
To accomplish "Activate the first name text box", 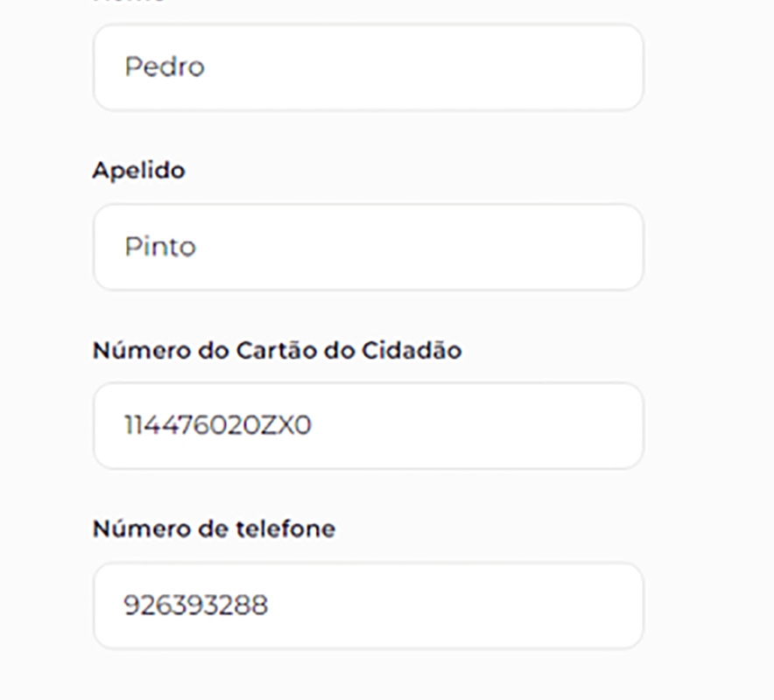I will pyautogui.click(x=368, y=67).
